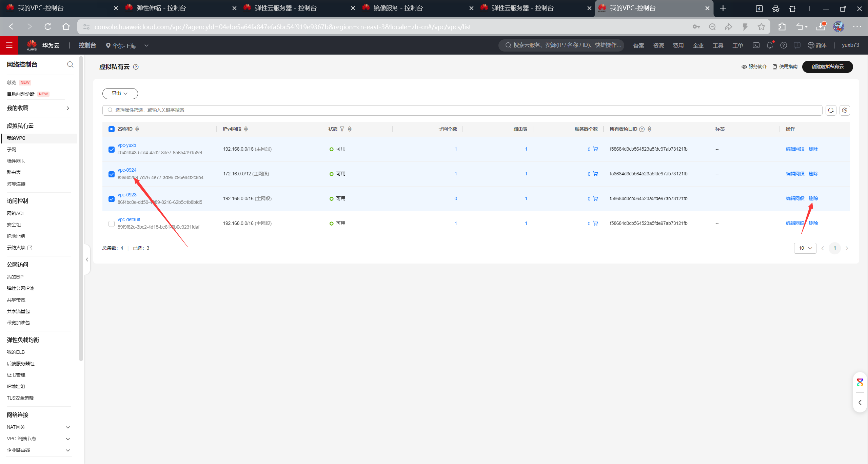Viewport: 868px width, 464px height.
Task: Click the shopping cart icon in vpc-yuxb row
Action: [x=595, y=149]
